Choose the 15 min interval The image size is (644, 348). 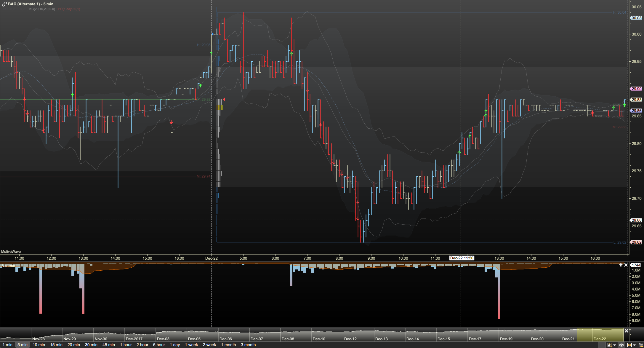coord(56,345)
